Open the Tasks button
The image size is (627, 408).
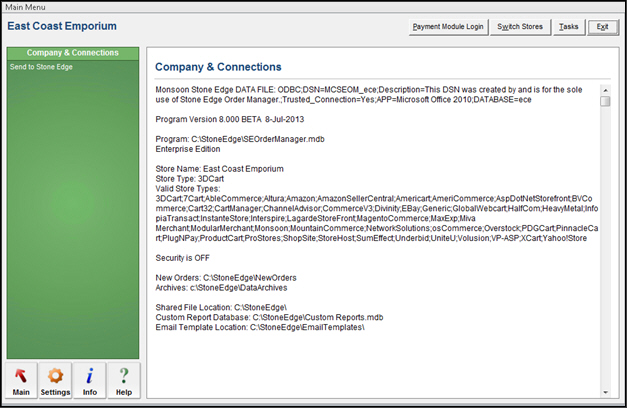coord(569,27)
